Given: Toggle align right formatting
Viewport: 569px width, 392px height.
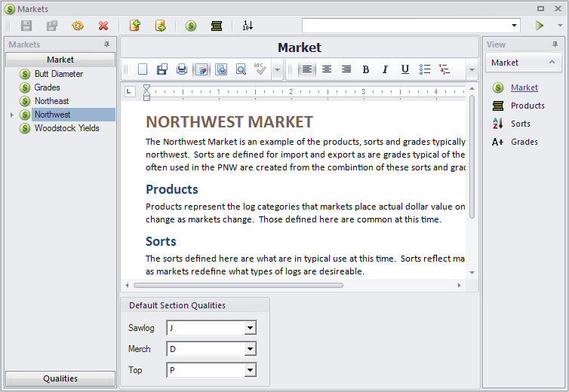Looking at the screenshot, I should [x=346, y=69].
